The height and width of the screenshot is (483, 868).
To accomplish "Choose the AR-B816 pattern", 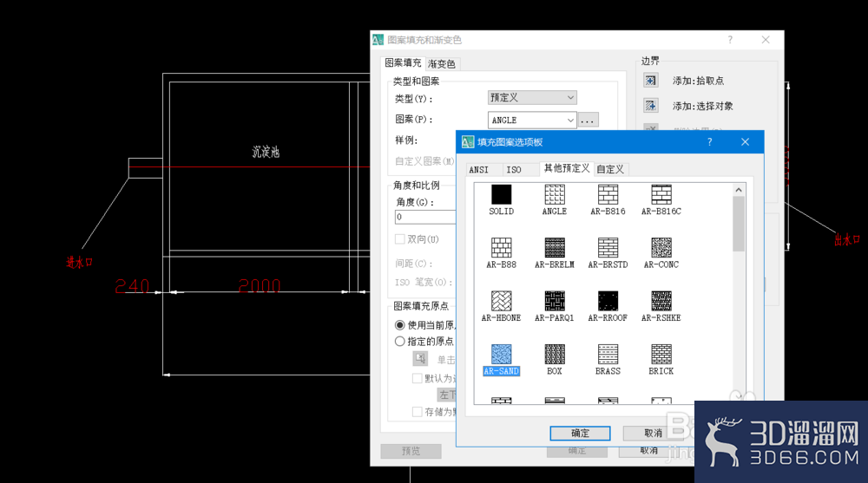I will point(608,194).
